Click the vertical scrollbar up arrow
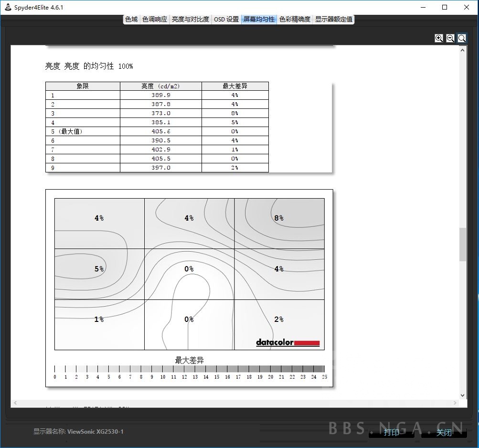The height and width of the screenshot is (448, 479). 462,50
